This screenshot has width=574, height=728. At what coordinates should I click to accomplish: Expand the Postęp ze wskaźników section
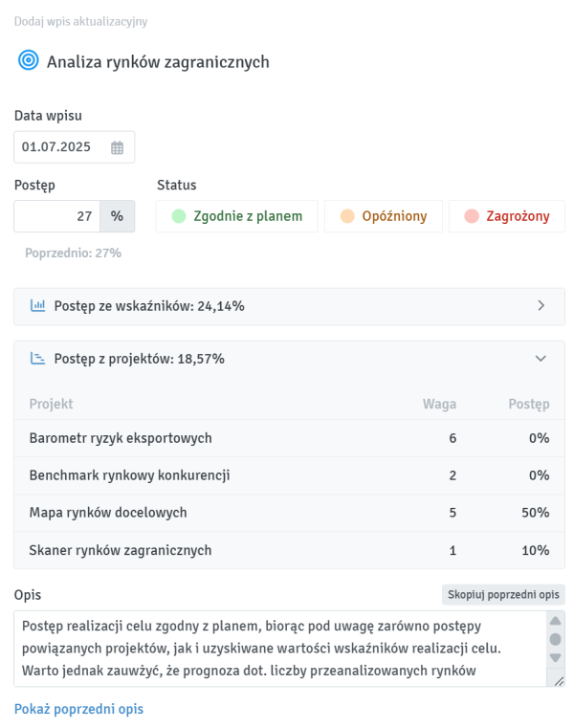point(541,306)
